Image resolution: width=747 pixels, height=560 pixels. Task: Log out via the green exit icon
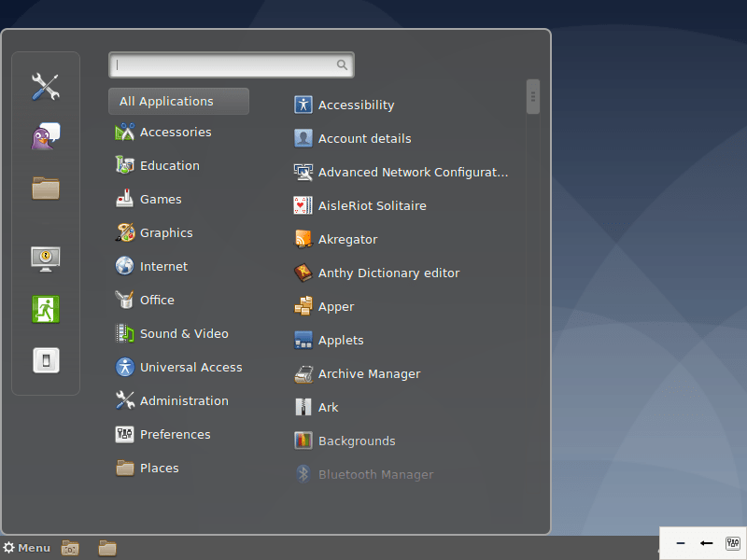43,307
